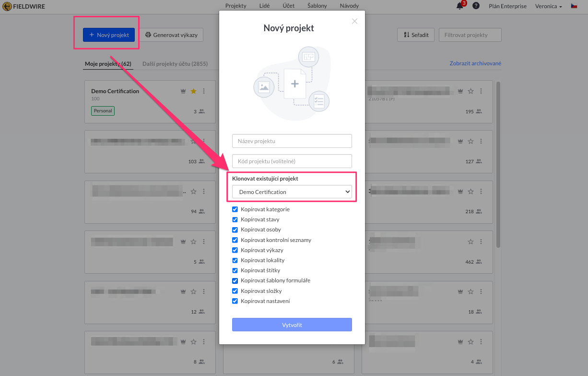Click the Personal tag on Demo Certification

pos(103,111)
